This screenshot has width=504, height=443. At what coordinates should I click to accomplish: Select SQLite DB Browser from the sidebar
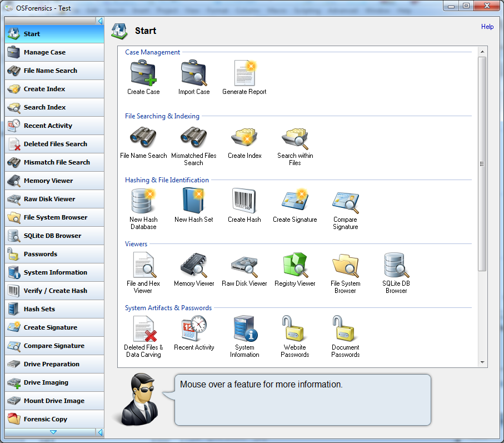pos(54,236)
